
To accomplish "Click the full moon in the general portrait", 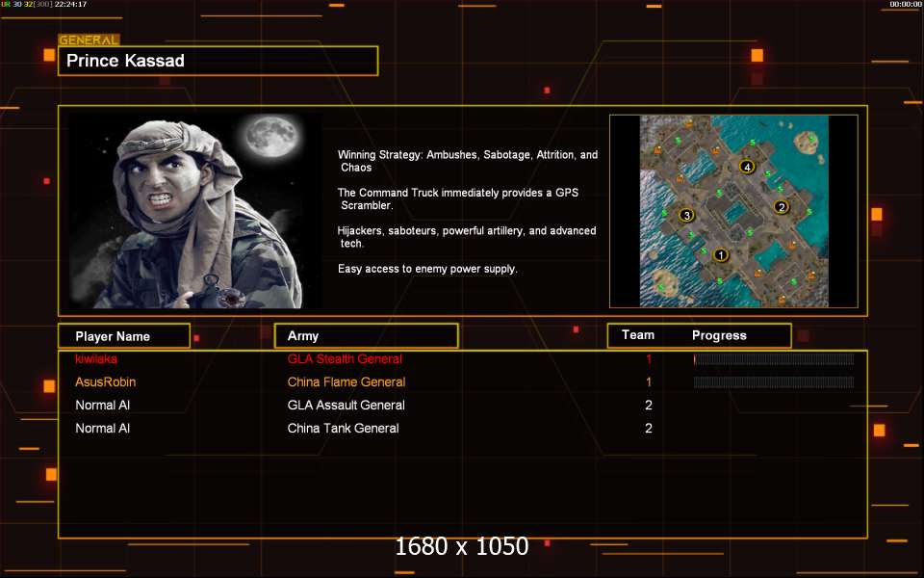I will click(271, 136).
